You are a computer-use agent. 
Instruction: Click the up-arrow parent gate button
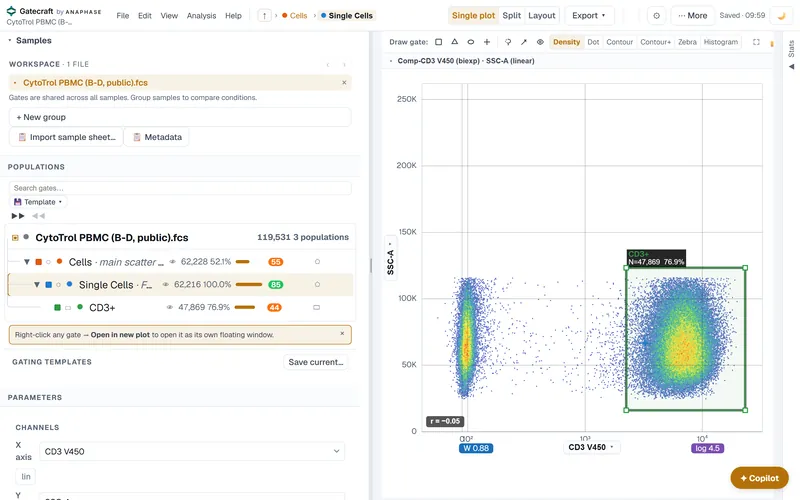click(264, 16)
